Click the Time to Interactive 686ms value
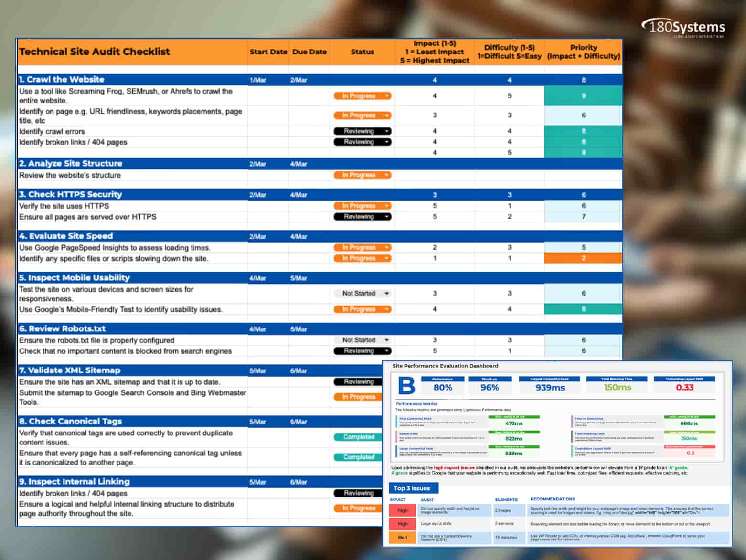The image size is (746, 560). point(689,423)
